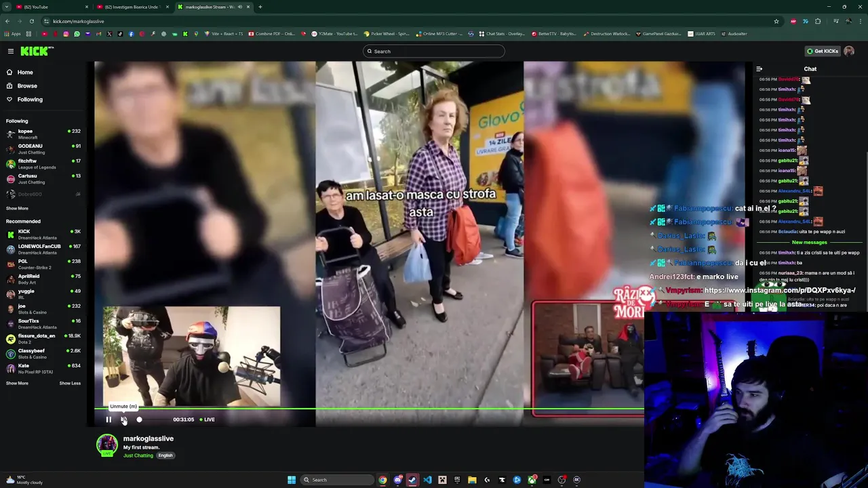Focus the Kick search box
This screenshot has width=868, height=488.
(x=434, y=52)
